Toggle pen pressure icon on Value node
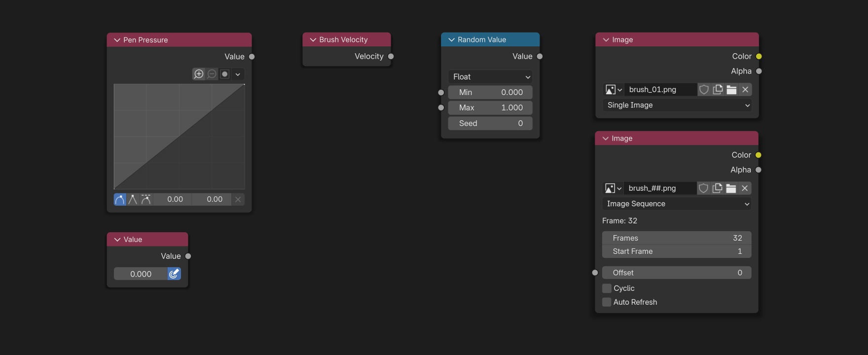 pyautogui.click(x=174, y=274)
